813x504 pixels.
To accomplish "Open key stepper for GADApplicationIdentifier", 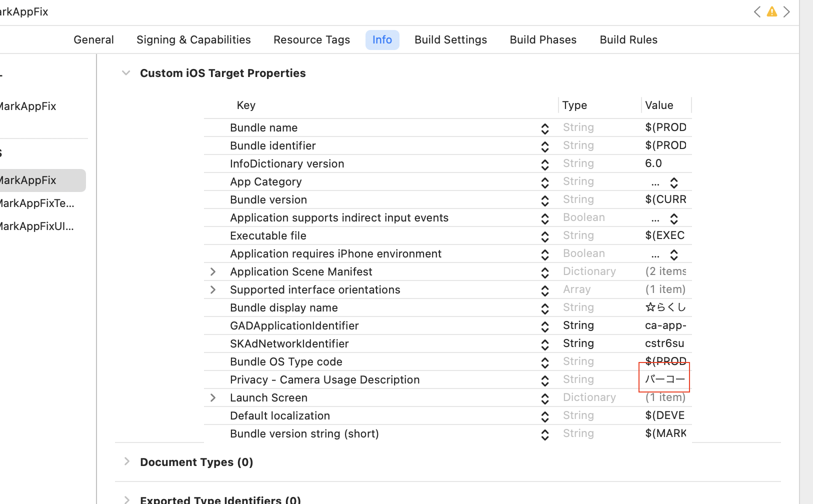I will tap(545, 326).
